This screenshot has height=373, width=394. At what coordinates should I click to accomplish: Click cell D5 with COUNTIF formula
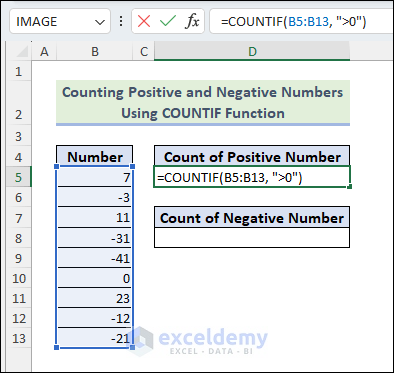[252, 177]
